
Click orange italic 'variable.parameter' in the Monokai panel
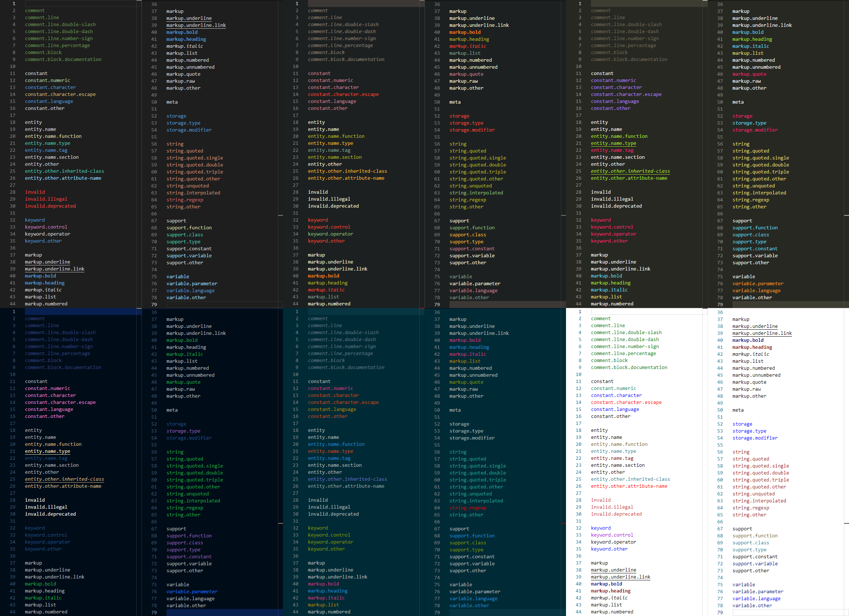pyautogui.click(x=757, y=284)
